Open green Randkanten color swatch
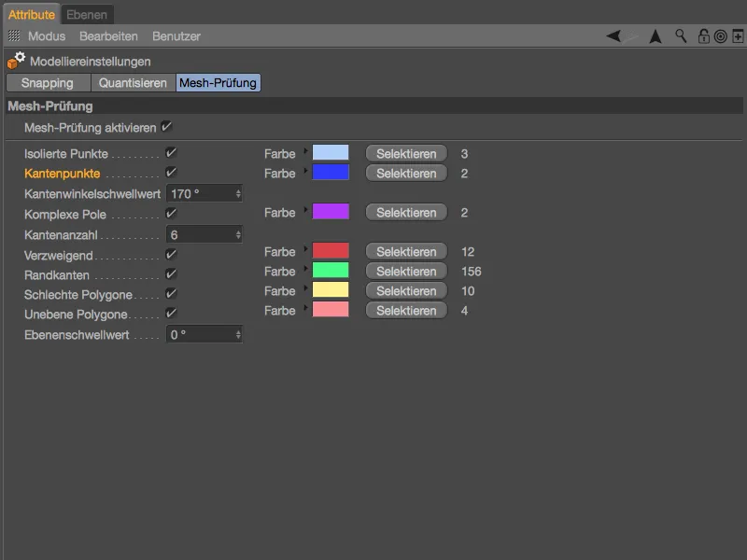Image resolution: width=747 pixels, height=560 pixels. (331, 270)
